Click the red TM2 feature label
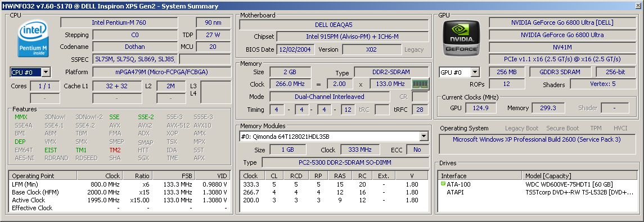 pos(115,150)
